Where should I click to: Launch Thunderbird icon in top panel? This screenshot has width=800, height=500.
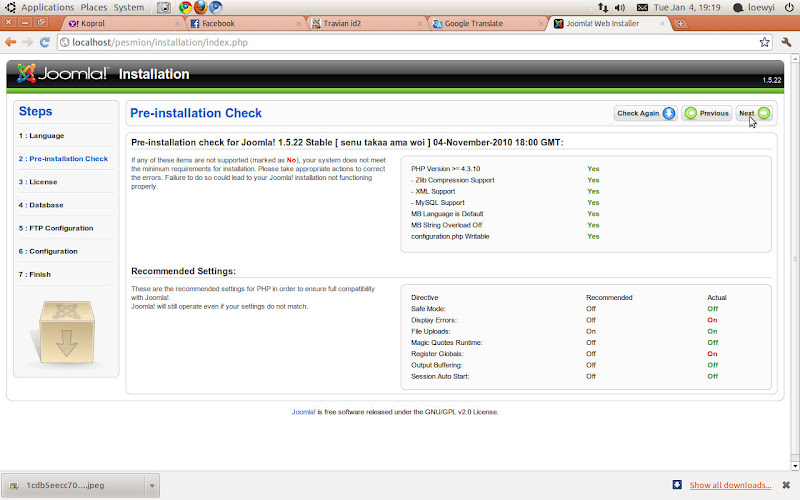click(216, 7)
